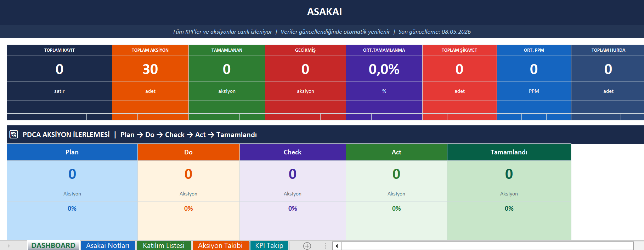Go to the Aksiyon Takibi sheet tab
This screenshot has width=644, height=250.
220,245
